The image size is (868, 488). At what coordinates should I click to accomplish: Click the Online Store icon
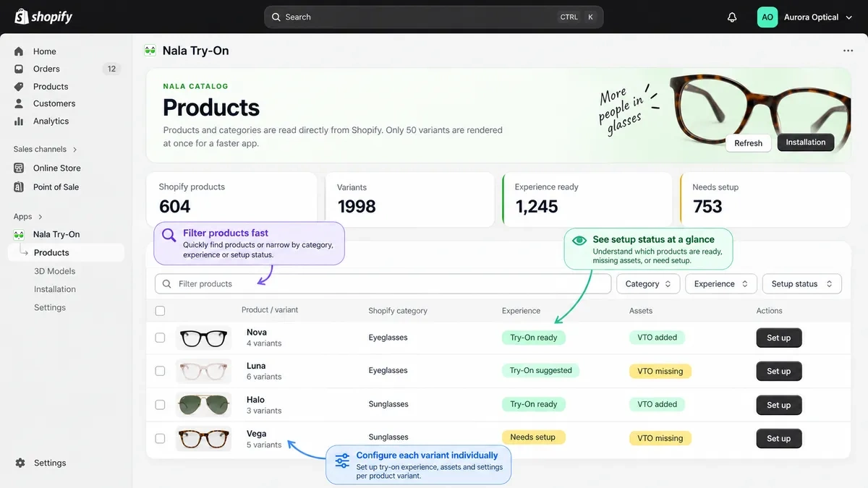pyautogui.click(x=19, y=168)
